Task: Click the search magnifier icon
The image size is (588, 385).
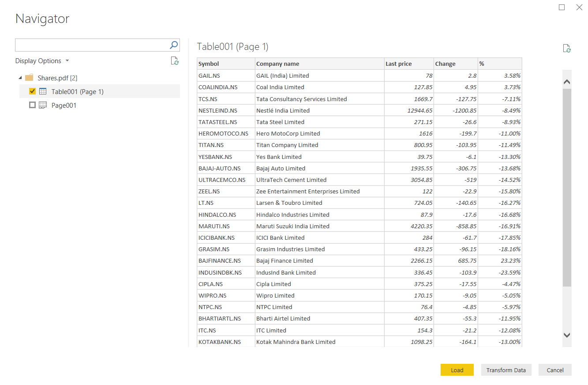Action: [x=174, y=45]
